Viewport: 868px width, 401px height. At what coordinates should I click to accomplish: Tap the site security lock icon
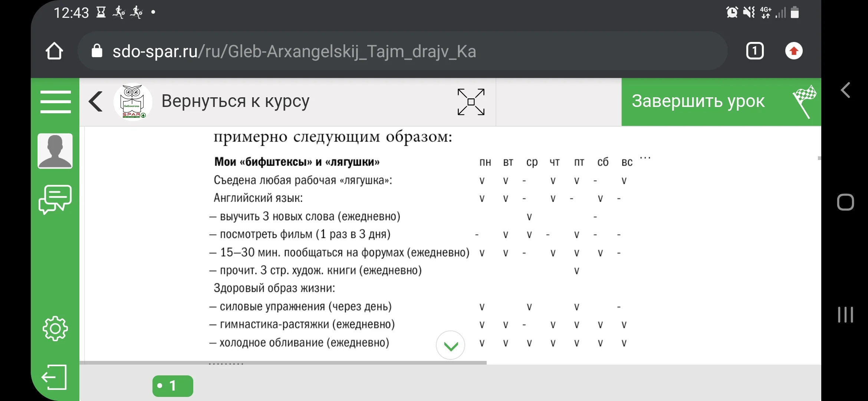(x=97, y=51)
